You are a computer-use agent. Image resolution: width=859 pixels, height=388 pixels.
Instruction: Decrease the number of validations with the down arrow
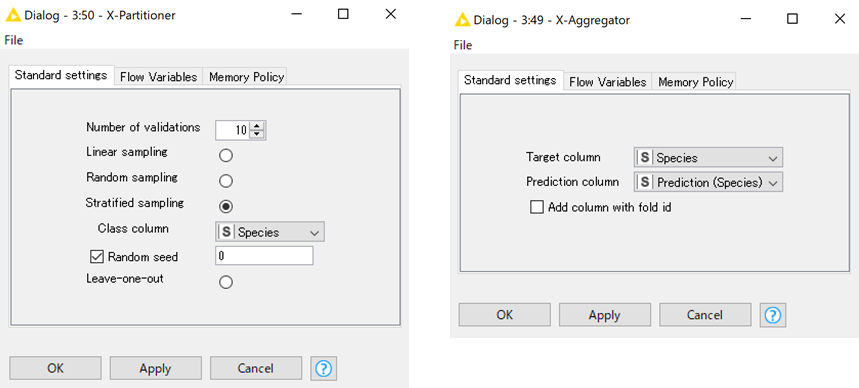coord(257,134)
